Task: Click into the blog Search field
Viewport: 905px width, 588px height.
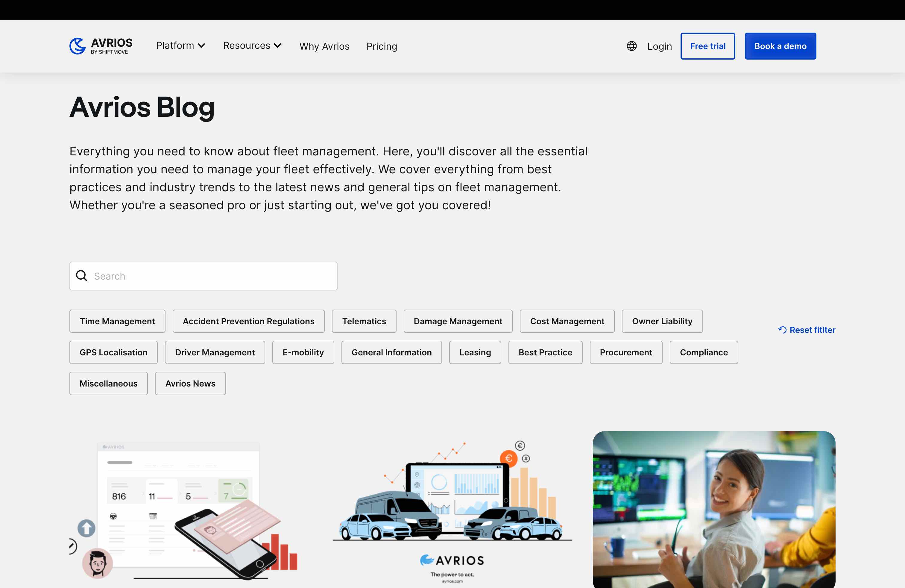Action: click(213, 276)
